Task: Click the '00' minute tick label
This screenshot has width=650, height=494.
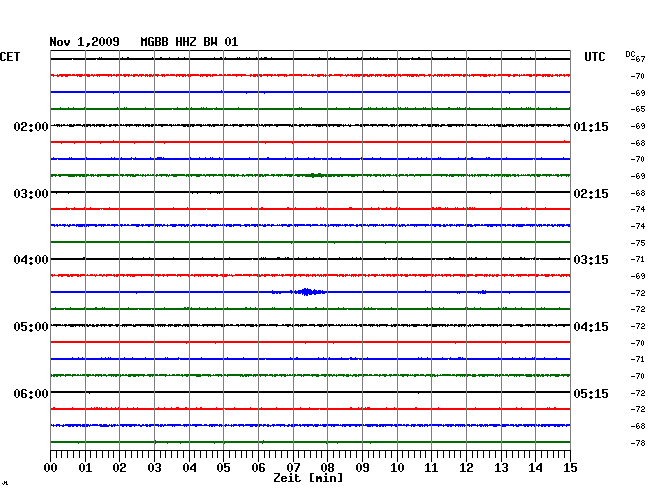Action: pyautogui.click(x=51, y=468)
